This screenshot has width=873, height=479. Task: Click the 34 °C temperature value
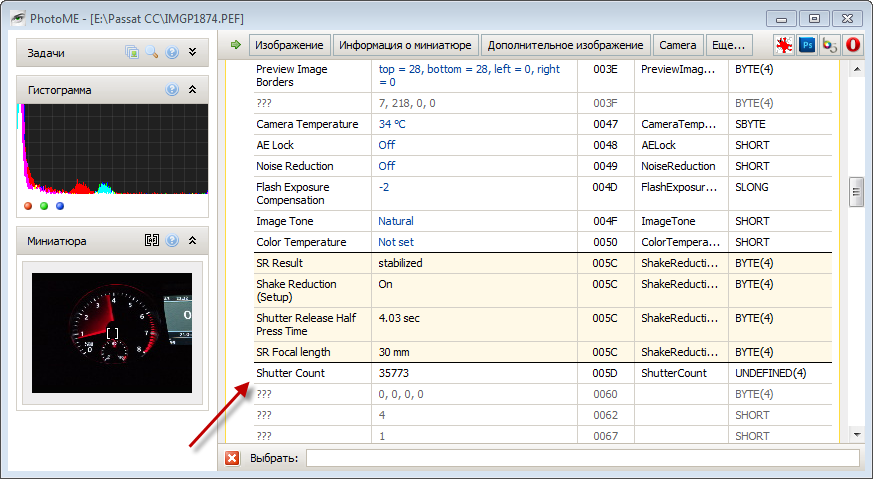click(392, 124)
